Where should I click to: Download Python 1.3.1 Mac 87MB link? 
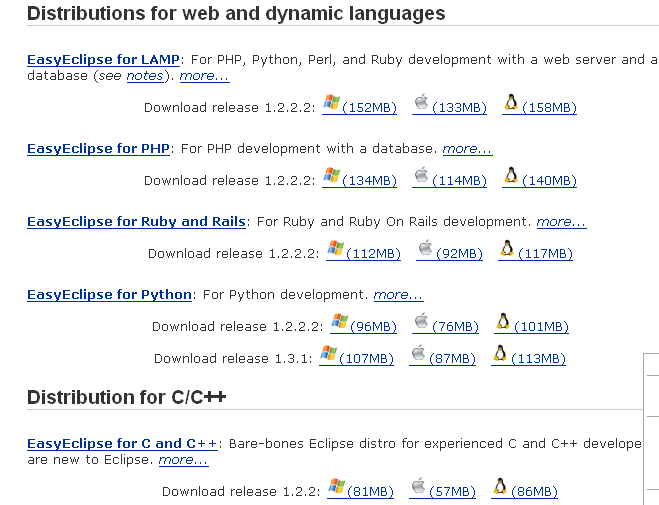[452, 359]
